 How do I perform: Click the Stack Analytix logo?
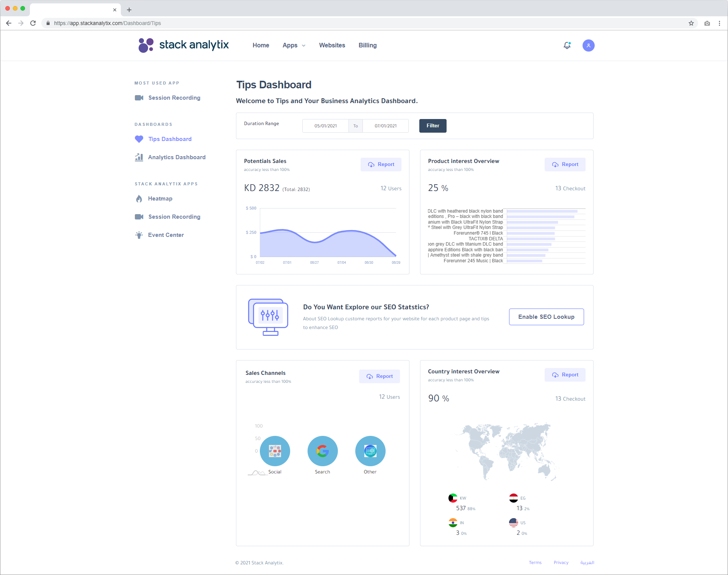point(183,45)
